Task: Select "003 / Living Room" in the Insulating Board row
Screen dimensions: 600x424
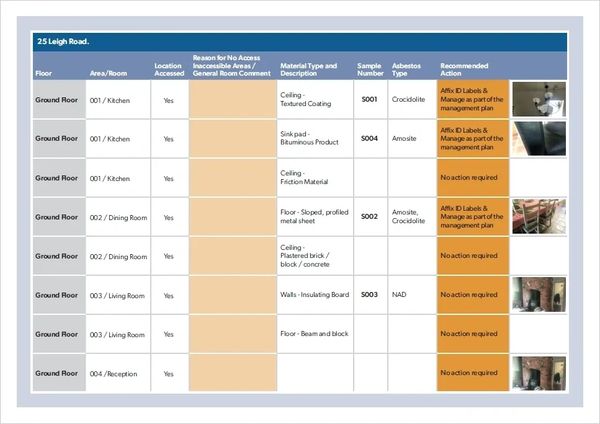Action: tap(117, 296)
